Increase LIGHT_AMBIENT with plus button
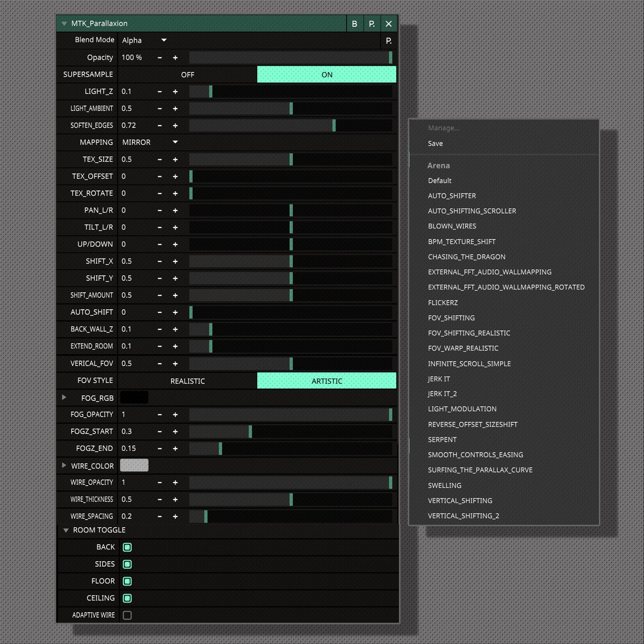 (175, 108)
